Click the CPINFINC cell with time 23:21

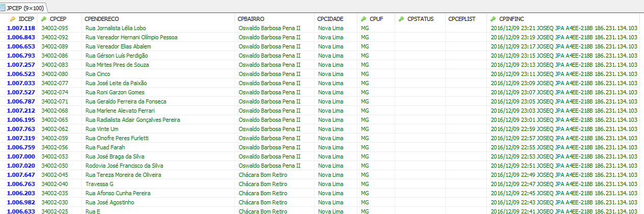click(x=563, y=28)
